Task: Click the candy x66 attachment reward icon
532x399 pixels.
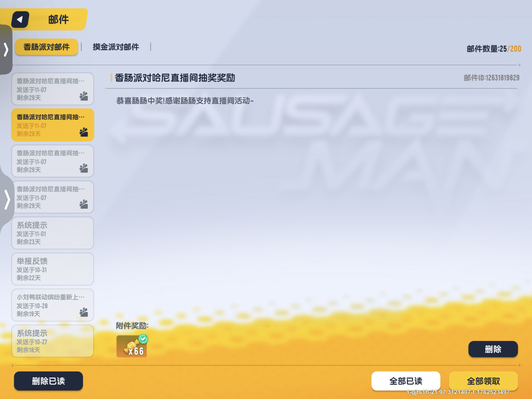Action: point(132,347)
